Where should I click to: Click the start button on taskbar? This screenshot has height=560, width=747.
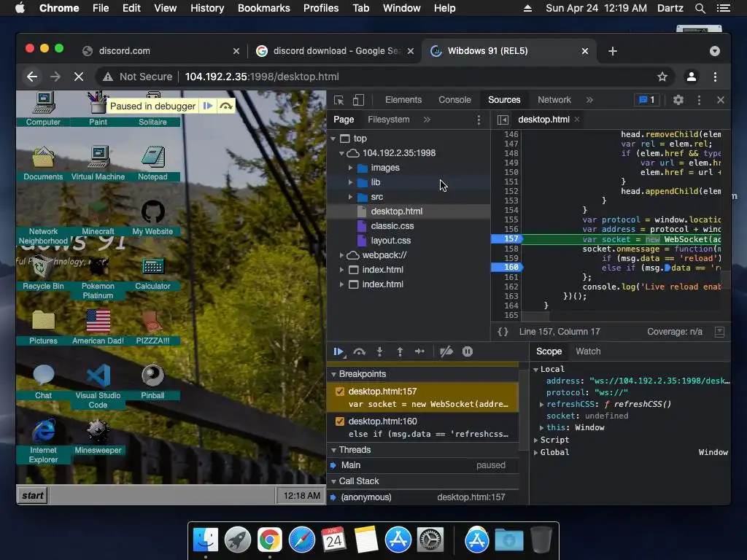(32, 496)
